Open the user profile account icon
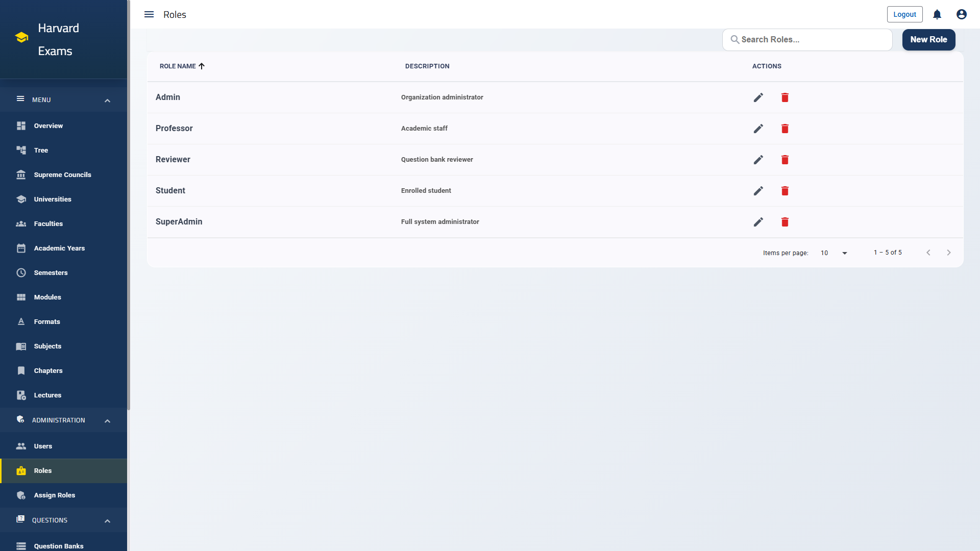The width and height of the screenshot is (980, 551). pyautogui.click(x=961, y=14)
